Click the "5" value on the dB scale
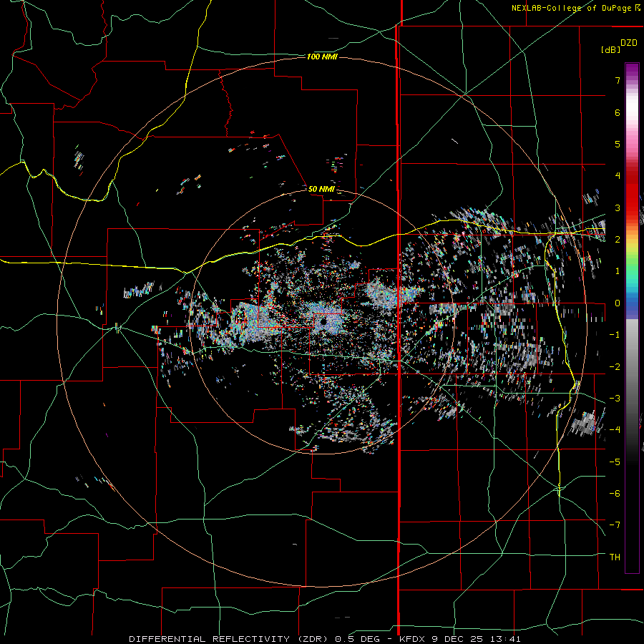The width and height of the screenshot is (644, 644). coord(618,144)
